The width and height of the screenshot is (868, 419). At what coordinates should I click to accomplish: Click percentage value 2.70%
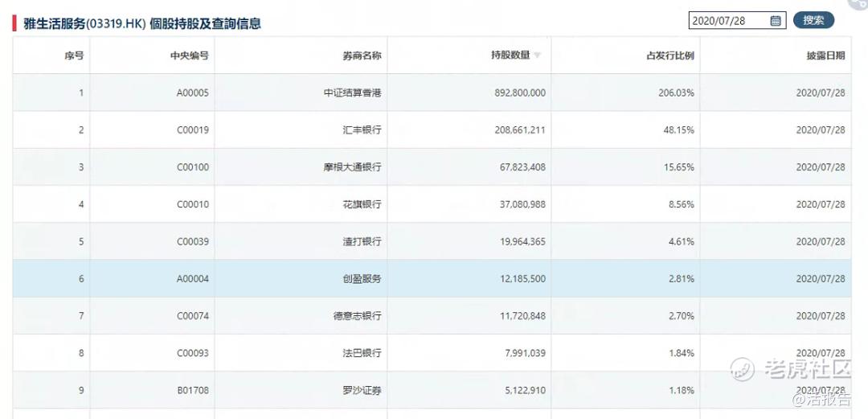click(682, 315)
